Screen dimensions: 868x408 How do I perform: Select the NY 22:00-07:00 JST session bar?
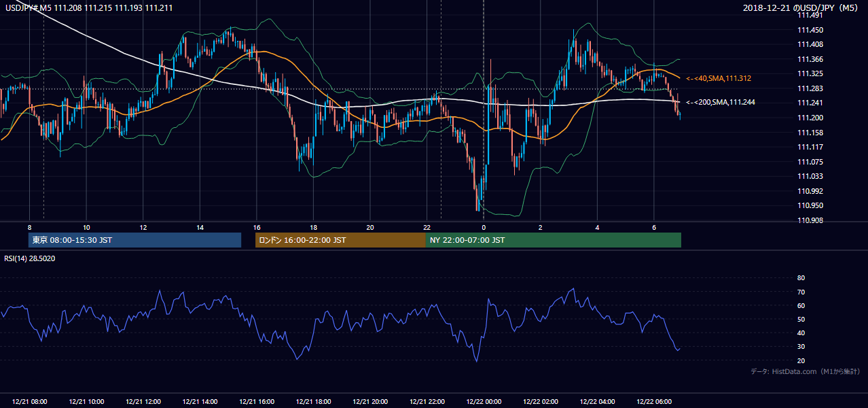(x=554, y=240)
